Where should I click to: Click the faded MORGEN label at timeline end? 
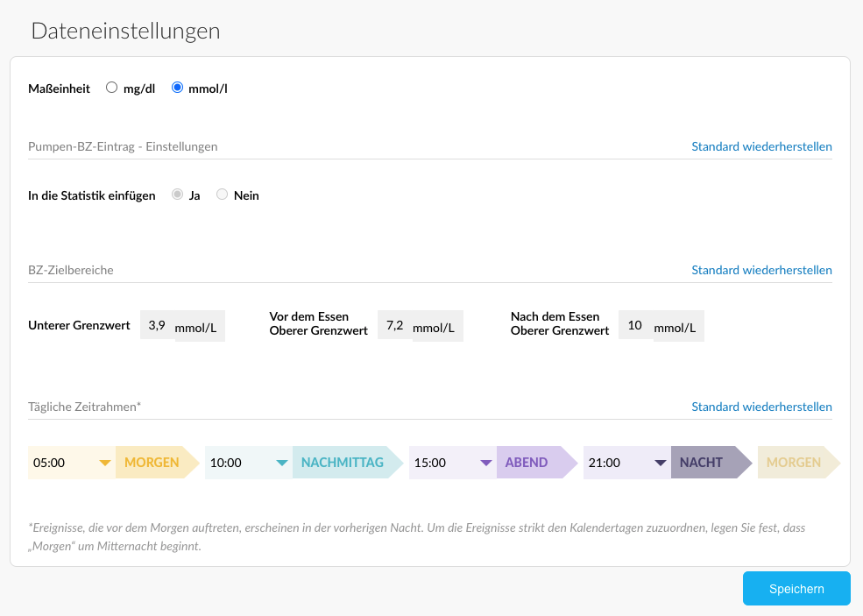point(794,463)
